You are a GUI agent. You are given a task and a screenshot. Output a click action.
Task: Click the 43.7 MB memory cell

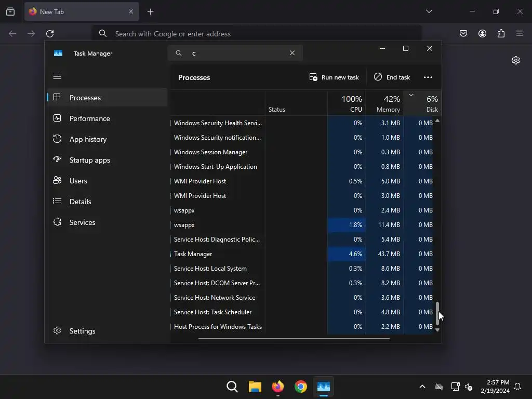coord(384,254)
